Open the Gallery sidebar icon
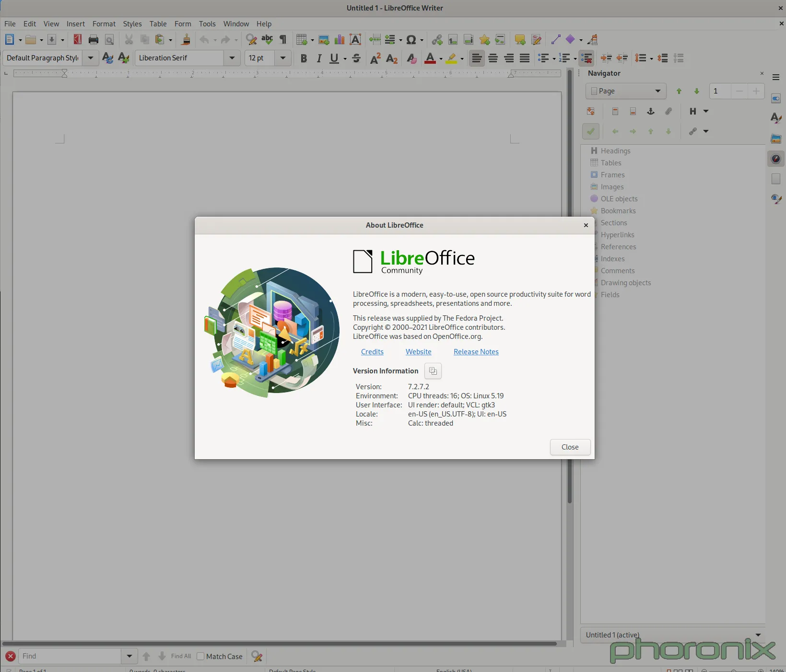 tap(776, 139)
